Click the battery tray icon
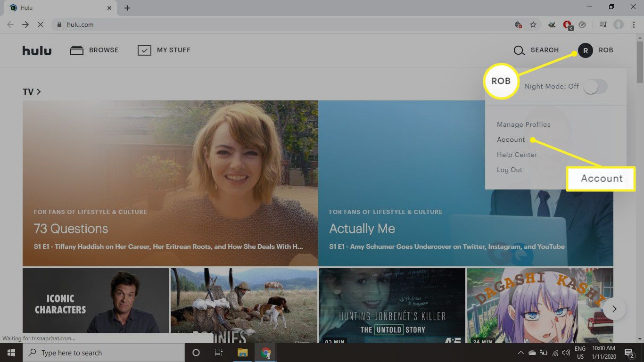This screenshot has width=644, height=362. pos(544,353)
